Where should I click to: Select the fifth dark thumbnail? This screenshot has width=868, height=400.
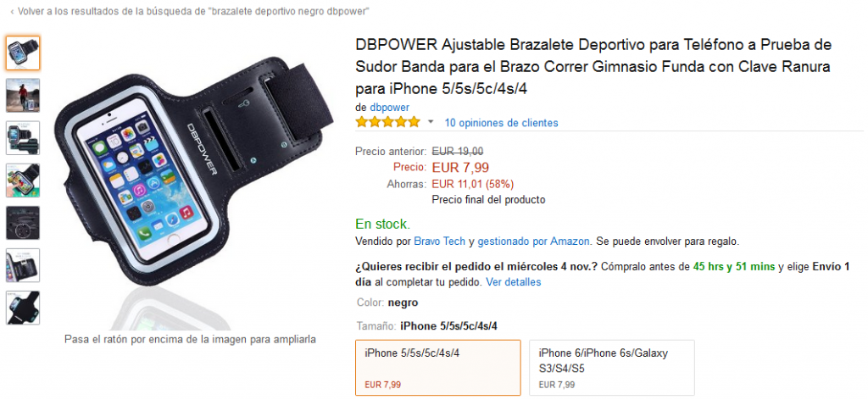[x=23, y=223]
